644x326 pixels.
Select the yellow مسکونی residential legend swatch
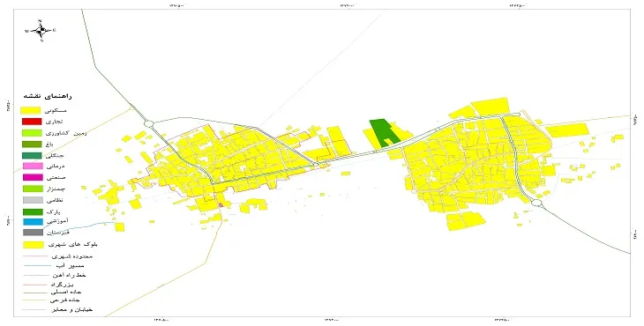(x=31, y=111)
